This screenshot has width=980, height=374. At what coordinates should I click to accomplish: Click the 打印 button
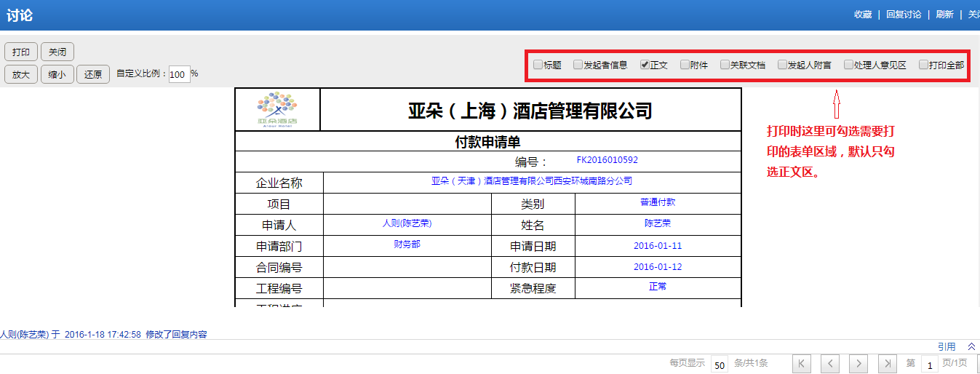coord(21,52)
